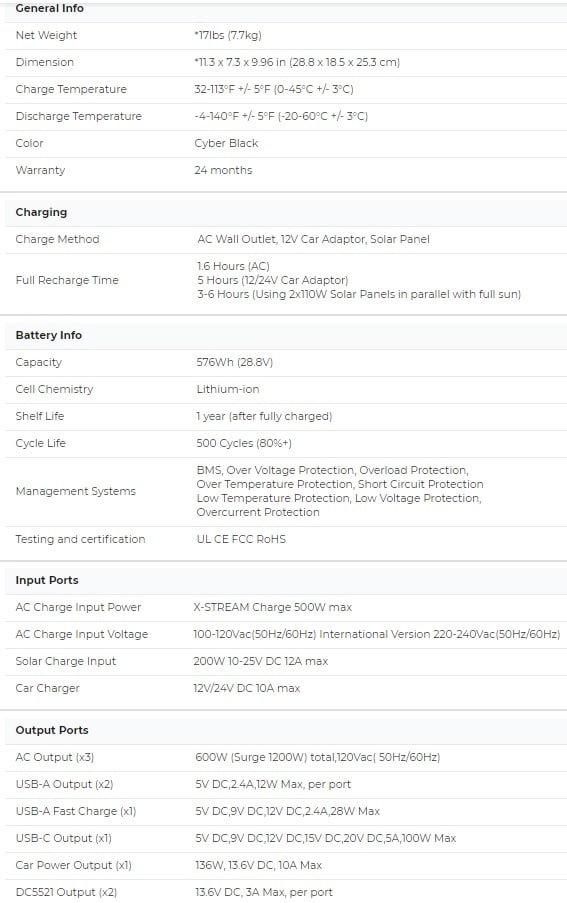Click the Battery Info section header
The image size is (567, 903).
(49, 335)
